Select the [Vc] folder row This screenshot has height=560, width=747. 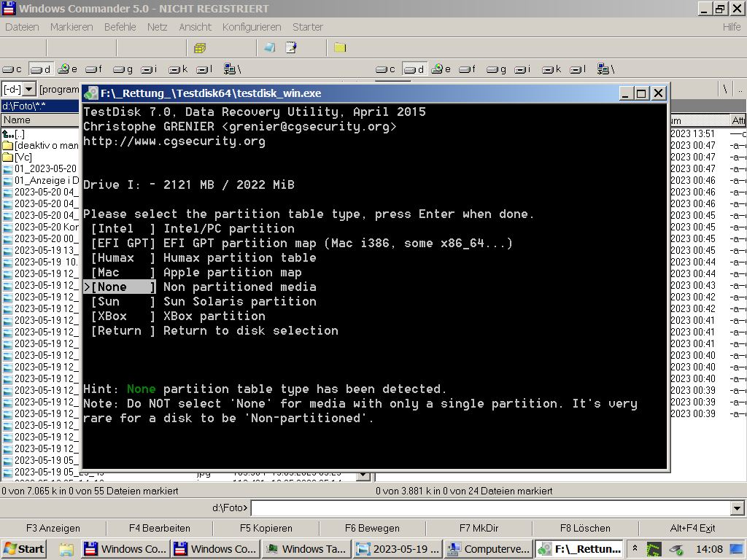(41, 157)
